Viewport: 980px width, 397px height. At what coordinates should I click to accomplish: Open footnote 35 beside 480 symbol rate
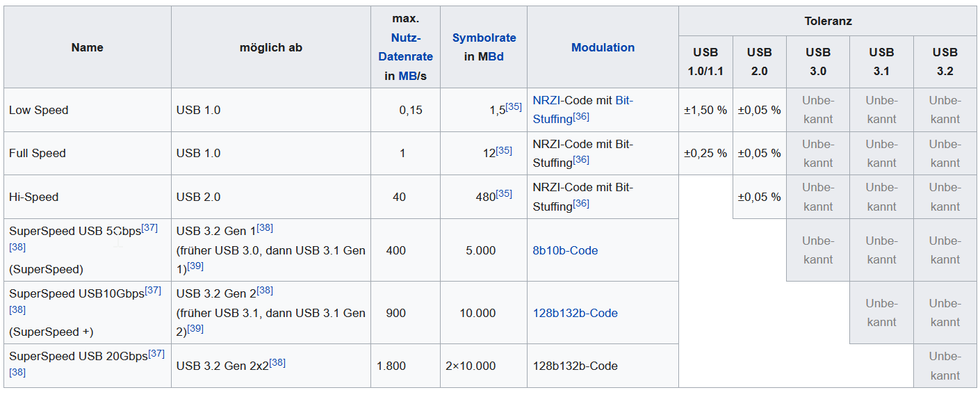[504, 194]
